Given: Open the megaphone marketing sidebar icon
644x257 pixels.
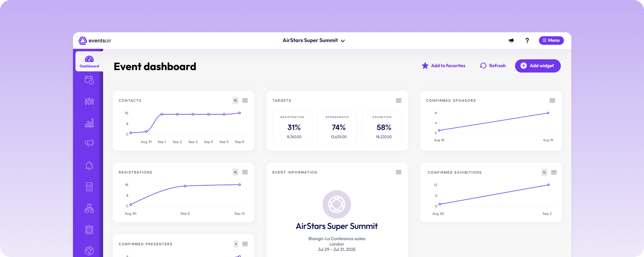Looking at the screenshot, I should click(89, 143).
